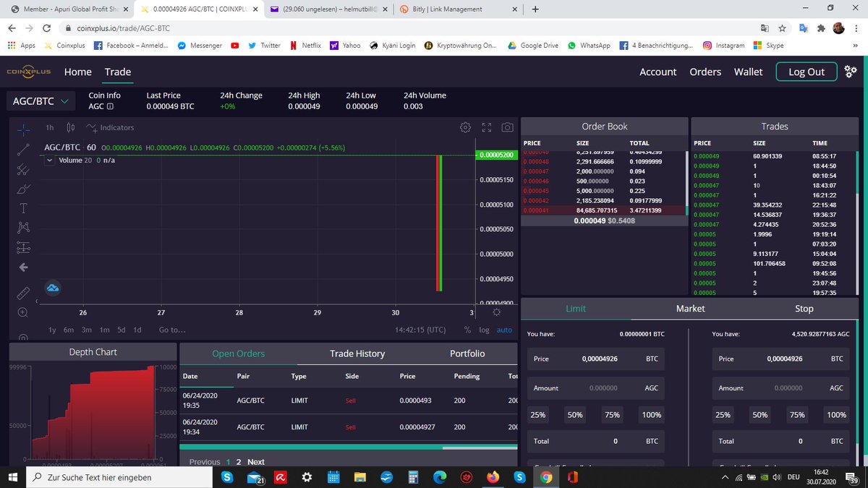Image resolution: width=868 pixels, height=488 pixels.
Task: Select the brush drawing tool
Action: [x=23, y=189]
